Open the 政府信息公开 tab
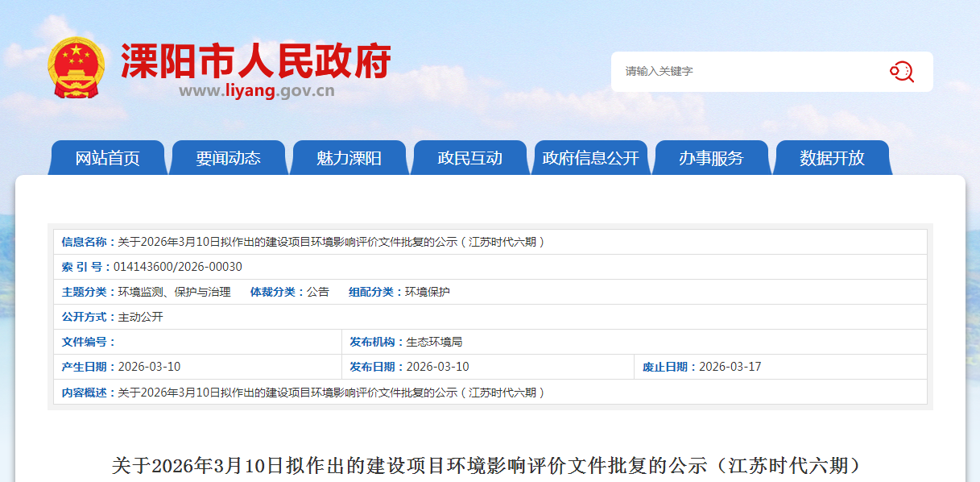 tap(590, 158)
